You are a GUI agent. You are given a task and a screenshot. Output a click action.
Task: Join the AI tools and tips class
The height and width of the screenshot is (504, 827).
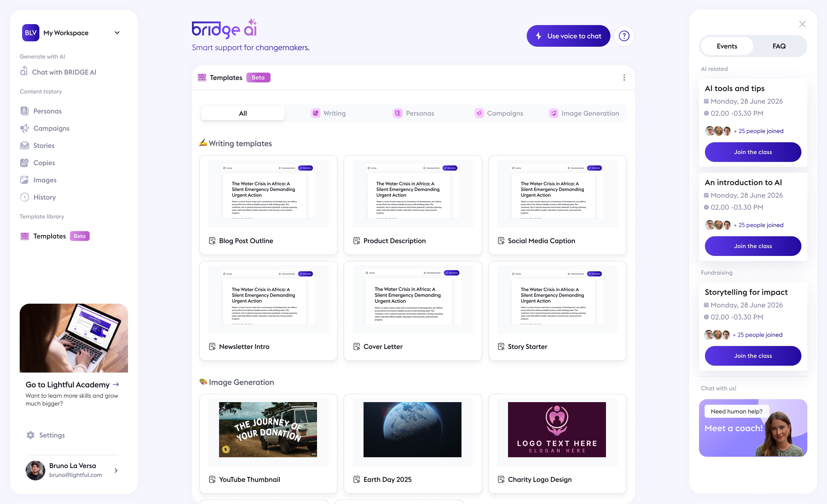[x=752, y=152]
